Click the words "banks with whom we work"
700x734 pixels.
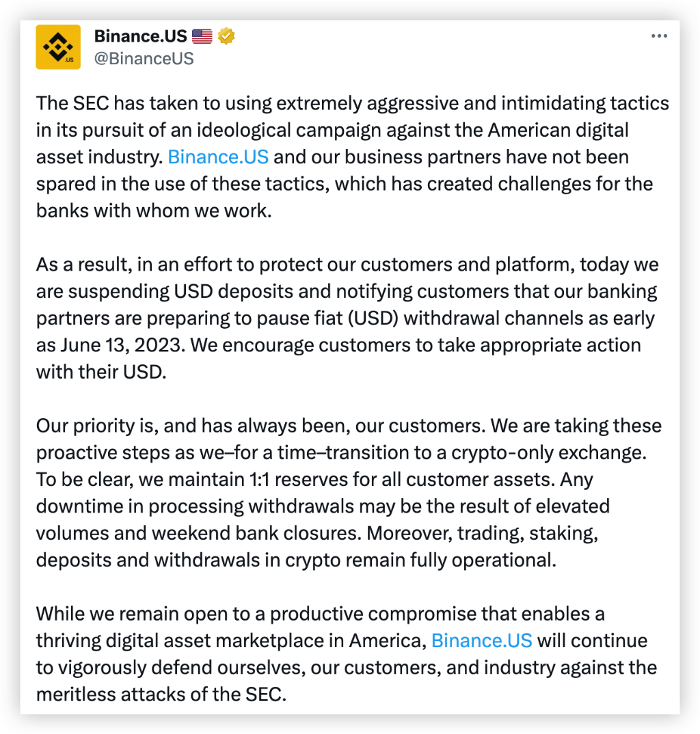click(x=154, y=210)
